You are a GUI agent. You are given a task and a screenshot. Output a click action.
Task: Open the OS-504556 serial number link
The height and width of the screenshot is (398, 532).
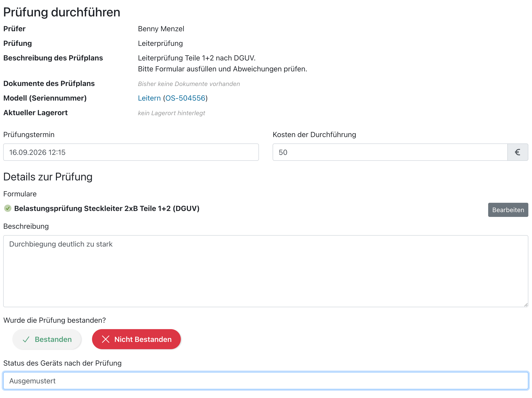tap(185, 98)
